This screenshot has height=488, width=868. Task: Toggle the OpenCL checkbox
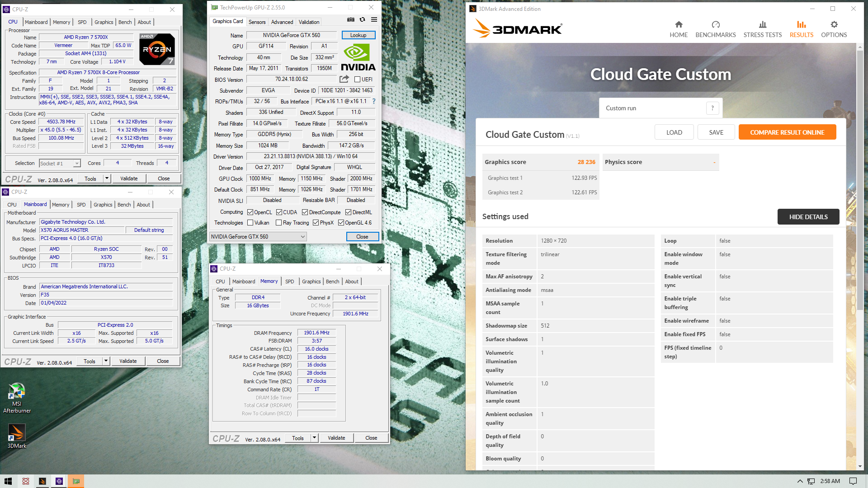tap(250, 212)
